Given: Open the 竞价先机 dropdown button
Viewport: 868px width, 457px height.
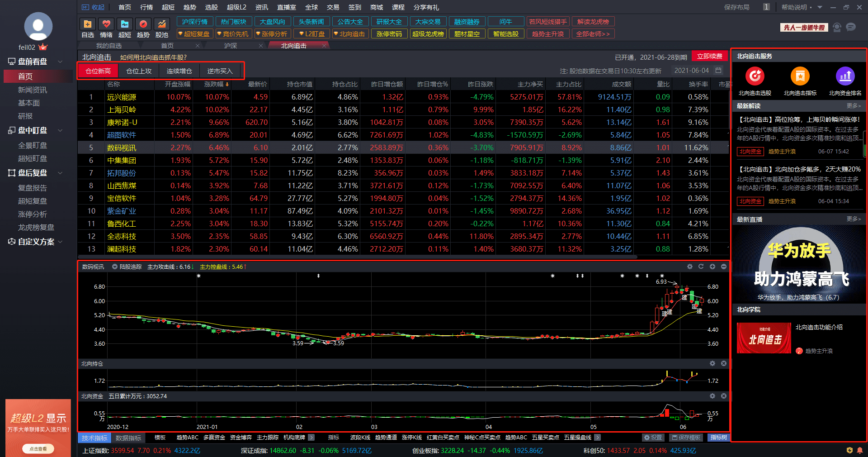Looking at the screenshot, I should coord(233,34).
